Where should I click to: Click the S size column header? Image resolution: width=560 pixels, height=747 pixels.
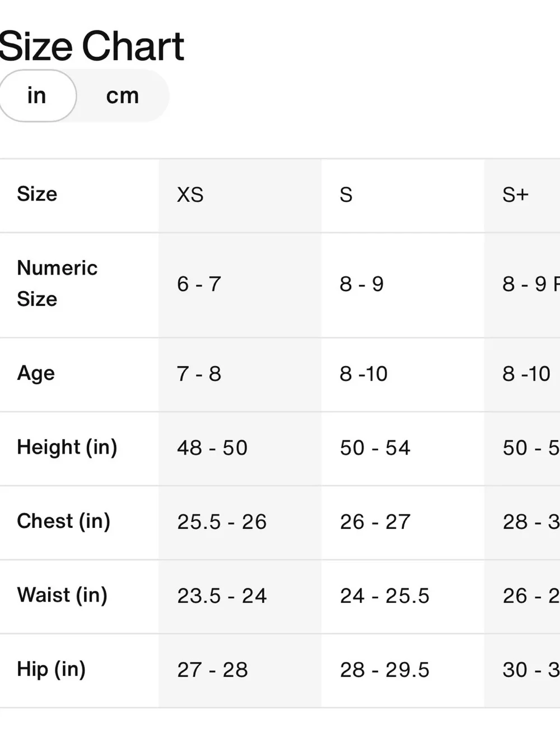[346, 195]
